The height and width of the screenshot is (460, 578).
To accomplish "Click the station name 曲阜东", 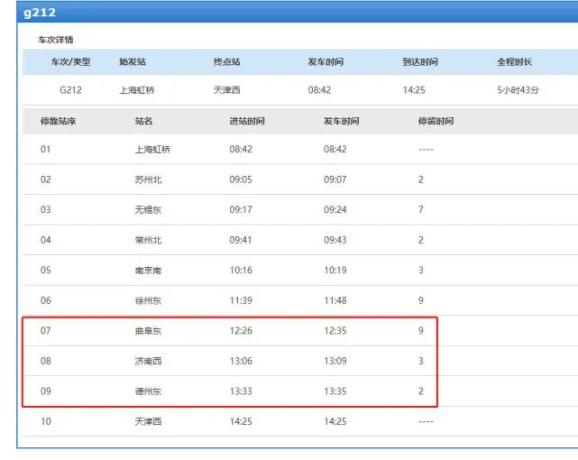I will 148,331.
